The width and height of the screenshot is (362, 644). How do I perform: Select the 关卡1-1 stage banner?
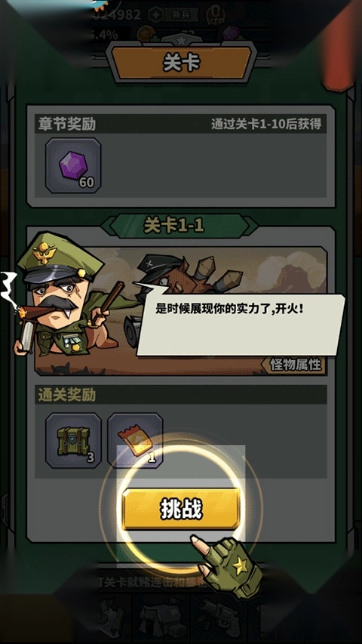pos(179,226)
